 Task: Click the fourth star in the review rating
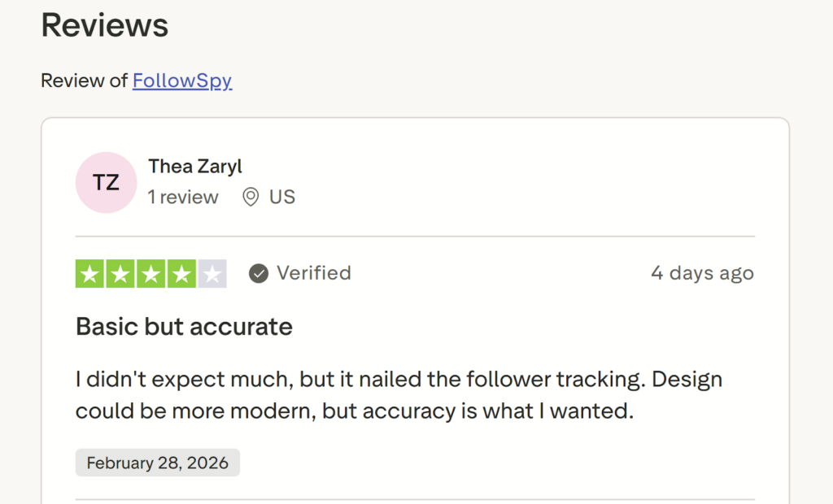coord(181,273)
